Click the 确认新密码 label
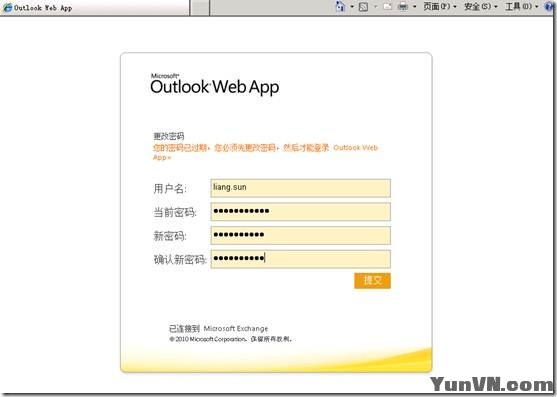The height and width of the screenshot is (397, 557). tap(180, 260)
